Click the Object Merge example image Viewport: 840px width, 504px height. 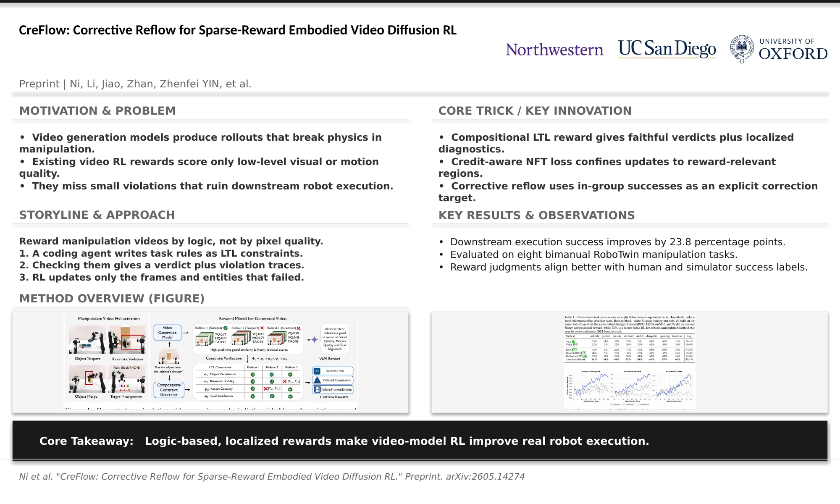click(87, 379)
